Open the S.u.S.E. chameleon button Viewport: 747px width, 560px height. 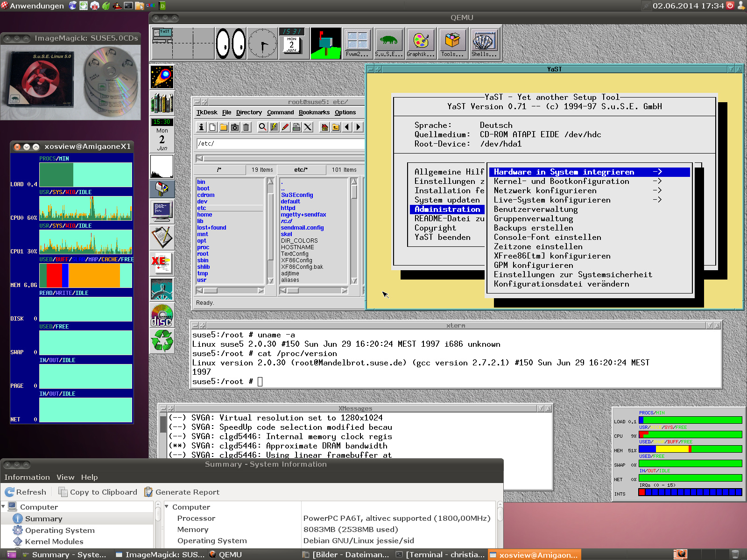click(389, 43)
